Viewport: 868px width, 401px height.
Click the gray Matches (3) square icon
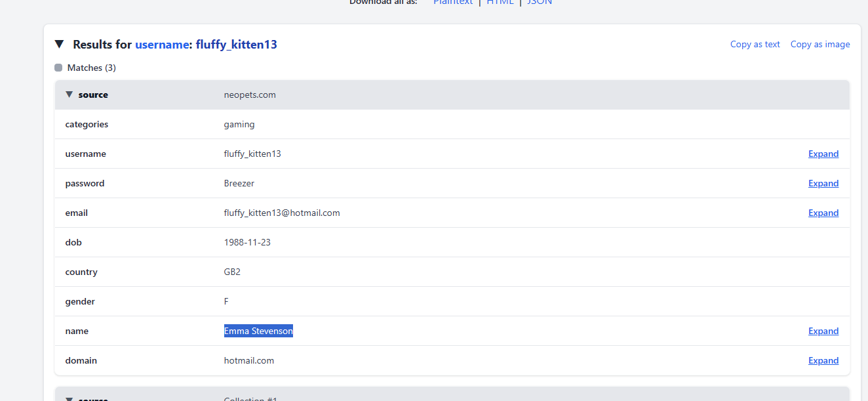point(58,68)
